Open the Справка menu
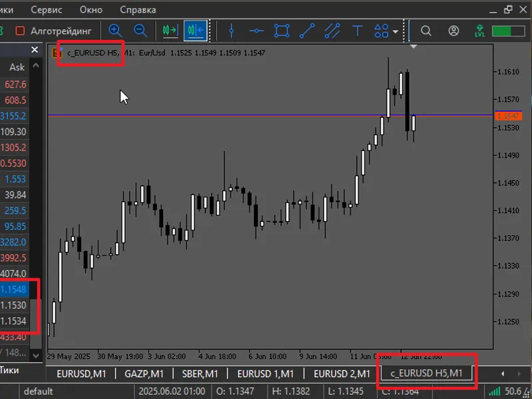This screenshot has width=532, height=399. 138,10
